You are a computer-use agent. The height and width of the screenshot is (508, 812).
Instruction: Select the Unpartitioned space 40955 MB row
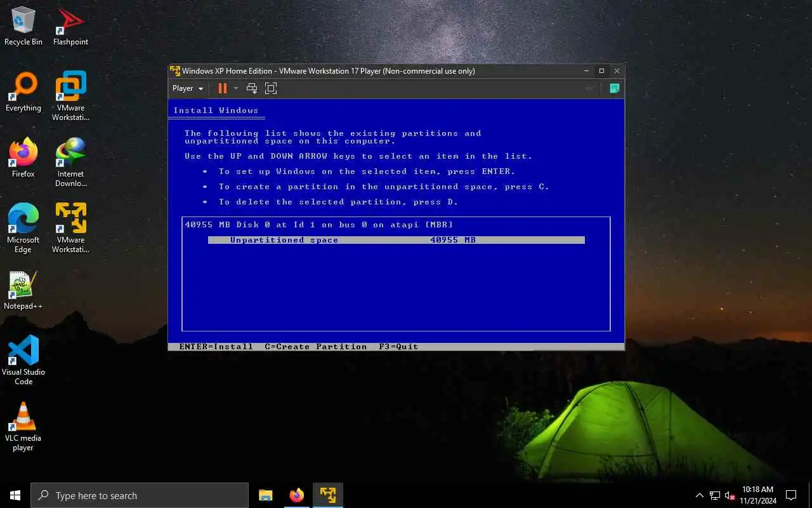coord(396,240)
